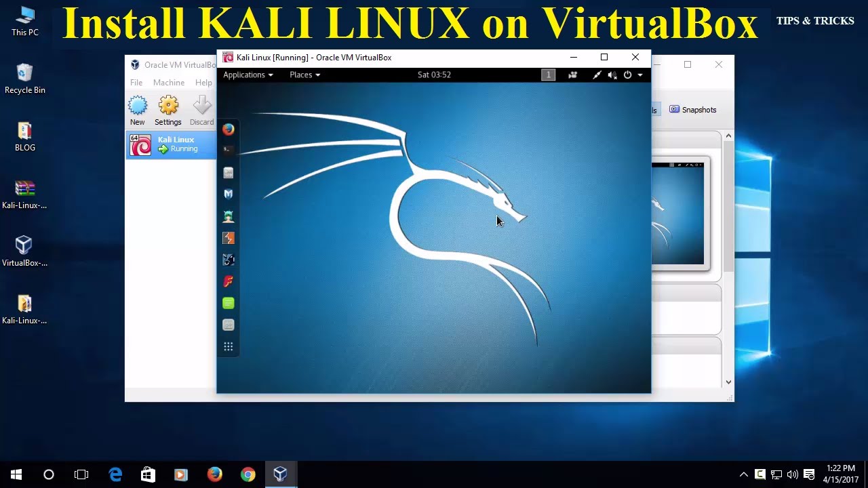Open the Machine menu in VirtualBox Manager
868x488 pixels.
169,82
